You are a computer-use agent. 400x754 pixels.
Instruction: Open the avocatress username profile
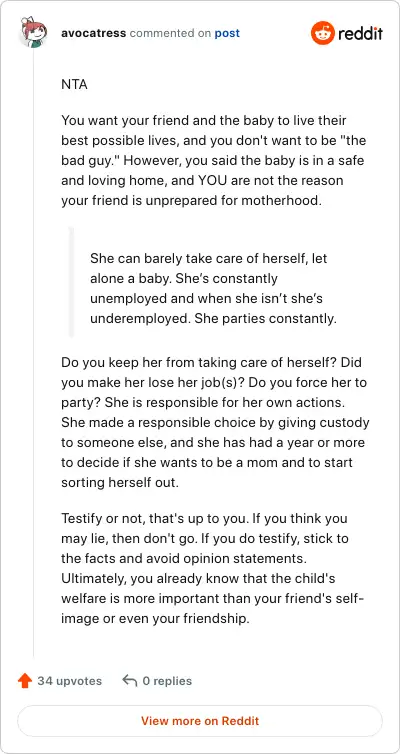coord(94,33)
